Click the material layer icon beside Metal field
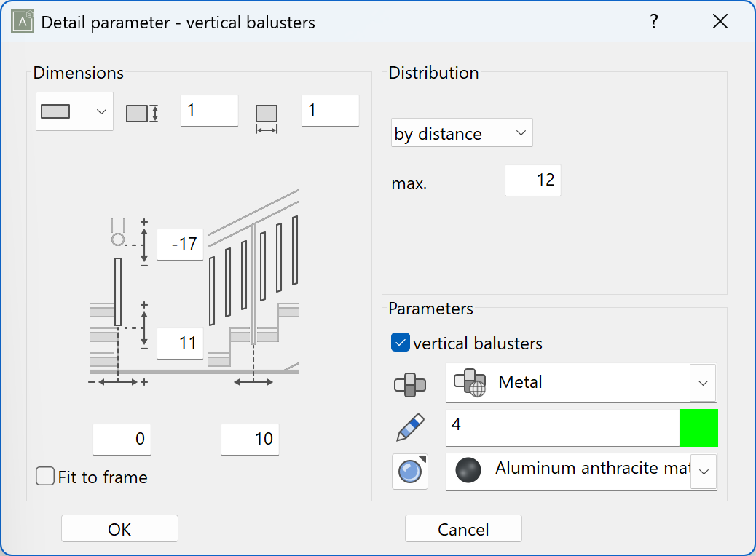 click(x=410, y=383)
